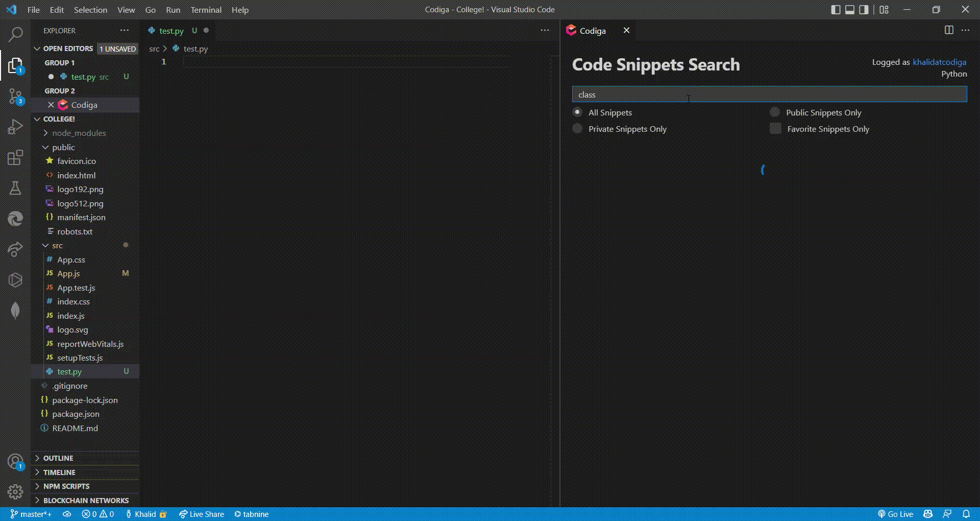Switch to the test.py editor tab
Image resolution: width=980 pixels, height=521 pixels.
click(x=171, y=31)
